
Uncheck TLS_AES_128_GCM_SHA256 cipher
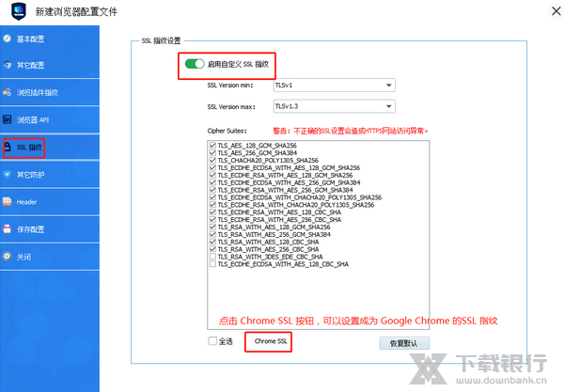click(x=212, y=146)
